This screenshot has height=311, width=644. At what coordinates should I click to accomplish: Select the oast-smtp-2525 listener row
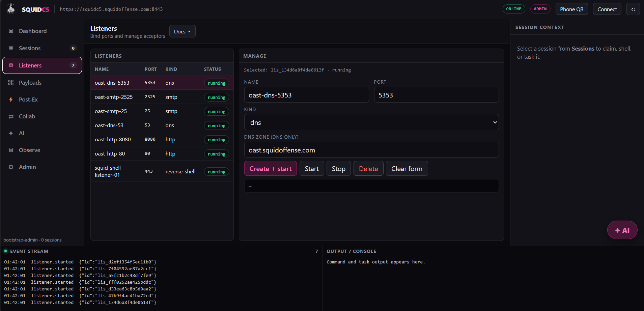tap(162, 97)
